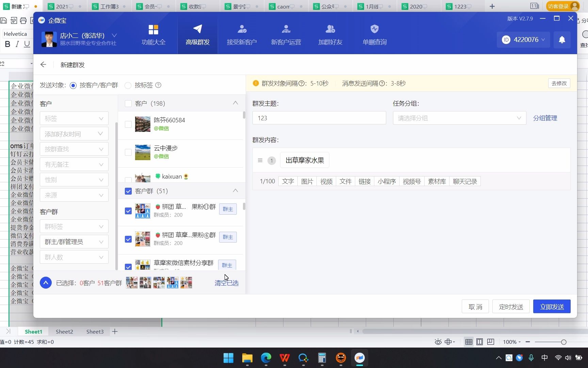588x368 pixels.
Task: Go back using the back arrow
Action: [x=43, y=64]
